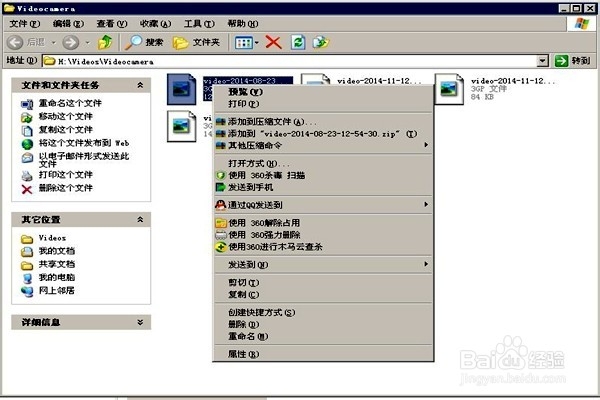Choose 打开方式(H)... in context menu
The image size is (600, 400).
pyautogui.click(x=323, y=163)
